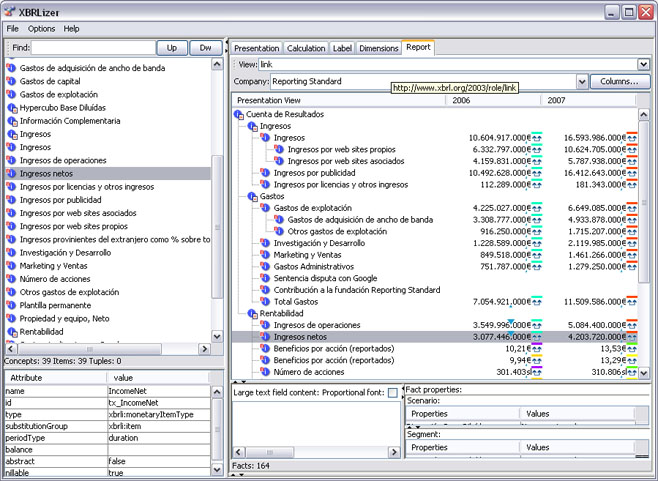Select Ingresos provinientes del extranjero concept

pyautogui.click(x=108, y=239)
